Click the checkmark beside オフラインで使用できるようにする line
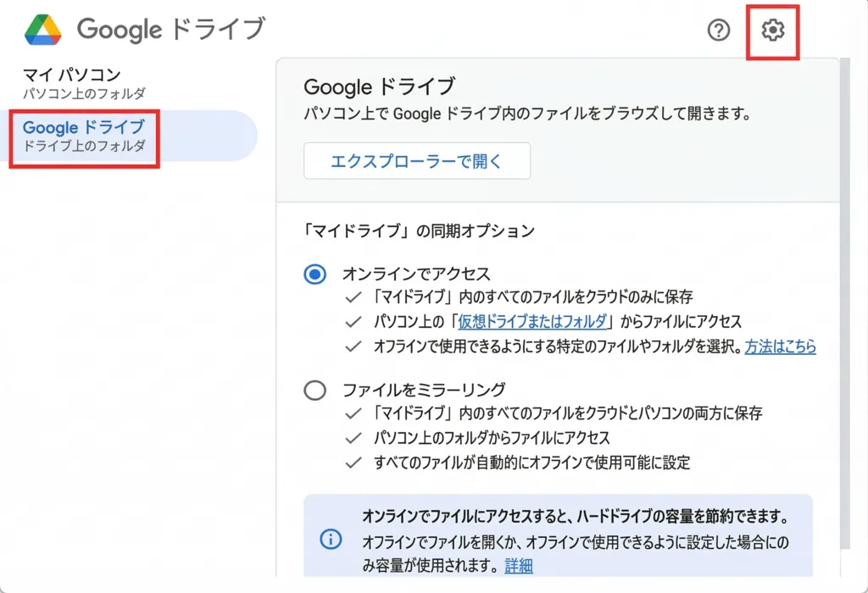This screenshot has height=593, width=868. pyautogui.click(x=353, y=346)
